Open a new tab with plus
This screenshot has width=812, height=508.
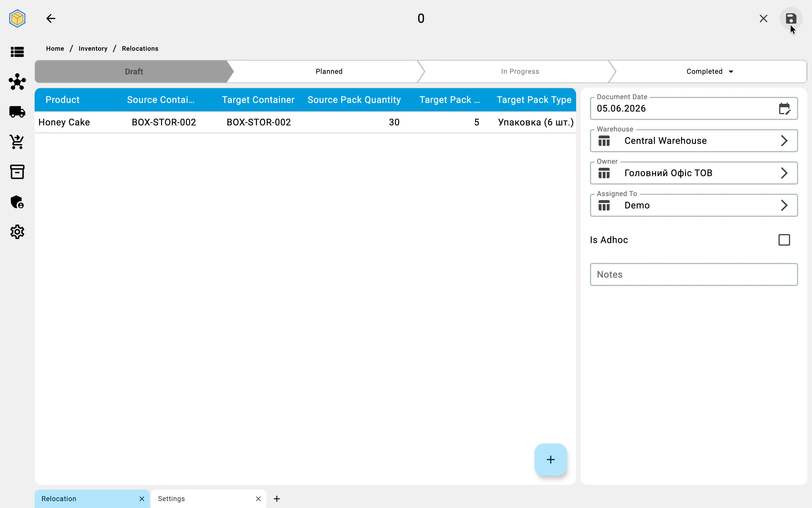(x=277, y=498)
